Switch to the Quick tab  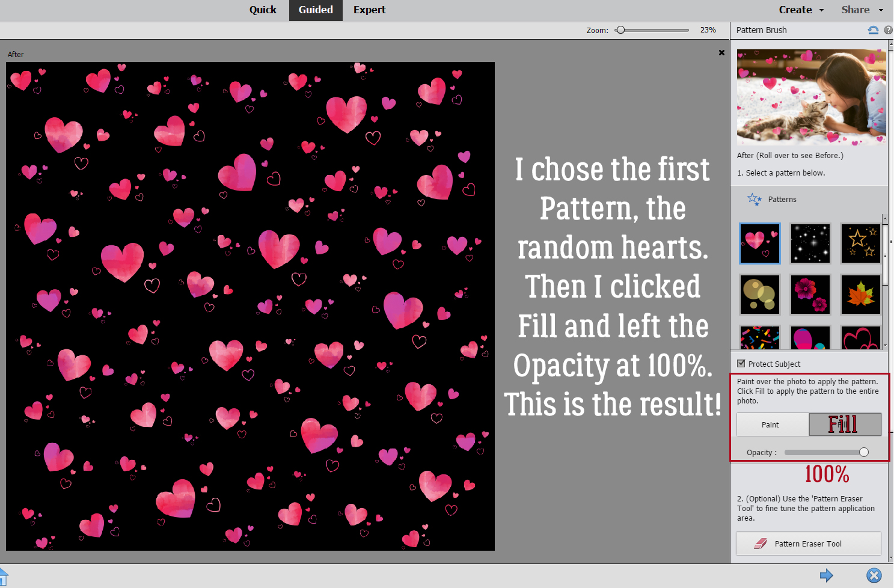tap(263, 10)
